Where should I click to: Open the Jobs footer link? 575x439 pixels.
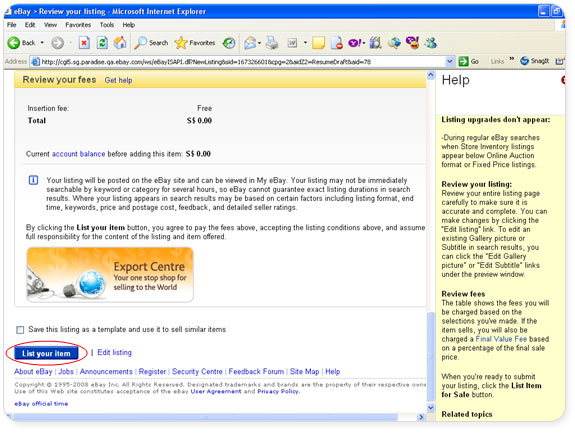coord(66,372)
